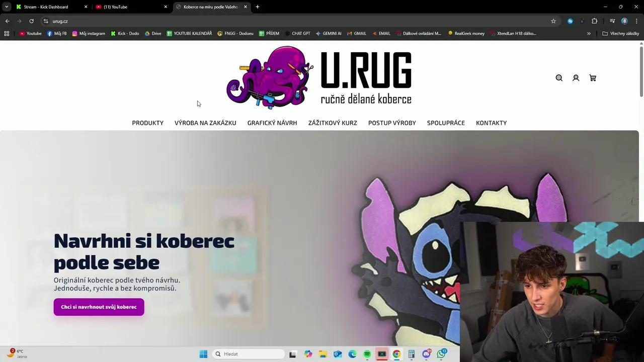Screen dimensions: 644x362
Task: Open the CHAT GPT bookmark
Action: click(x=297, y=34)
